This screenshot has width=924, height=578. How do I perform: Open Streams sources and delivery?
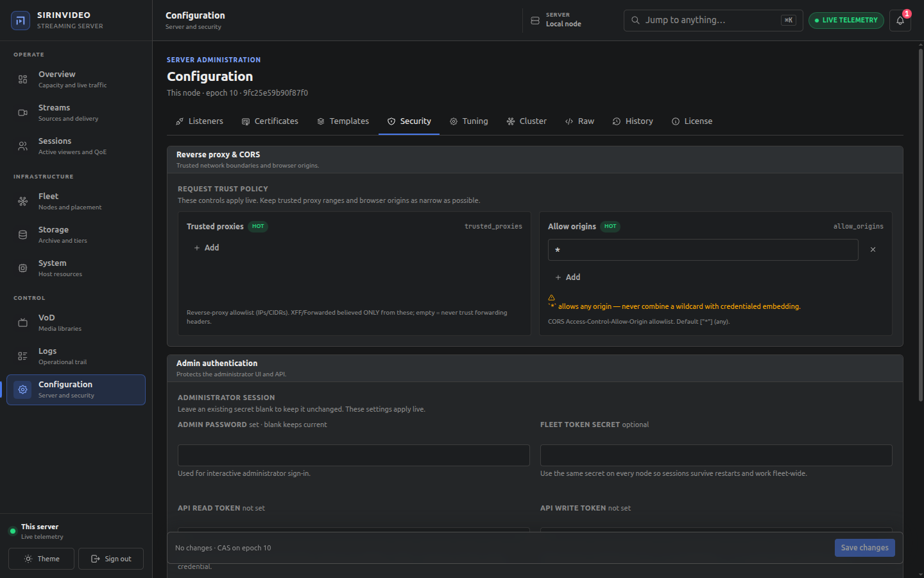(76, 113)
